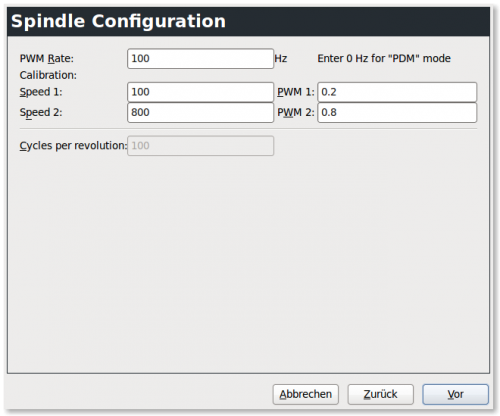This screenshot has width=500, height=416.
Task: Click the Speed 2 label
Action: 41,112
